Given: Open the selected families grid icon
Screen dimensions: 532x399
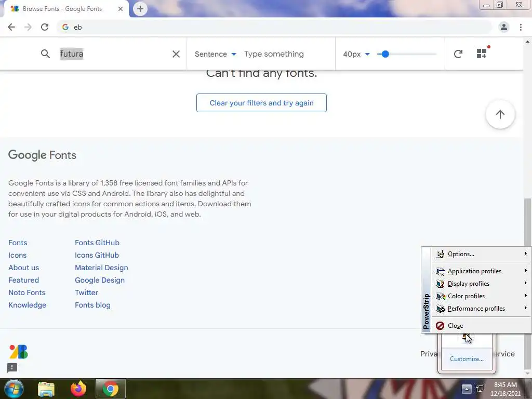Looking at the screenshot, I should coord(482,54).
